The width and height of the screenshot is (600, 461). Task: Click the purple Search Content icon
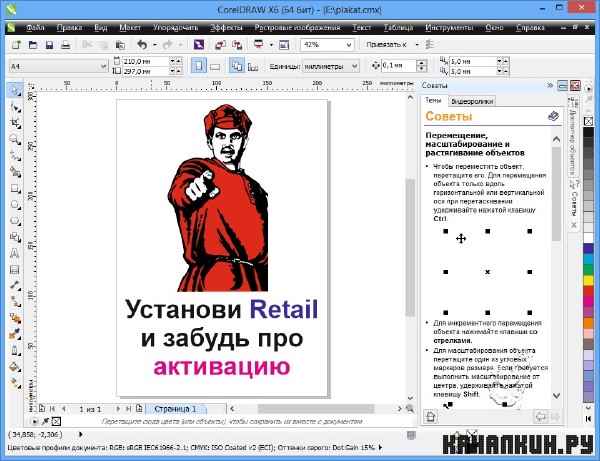[199, 45]
